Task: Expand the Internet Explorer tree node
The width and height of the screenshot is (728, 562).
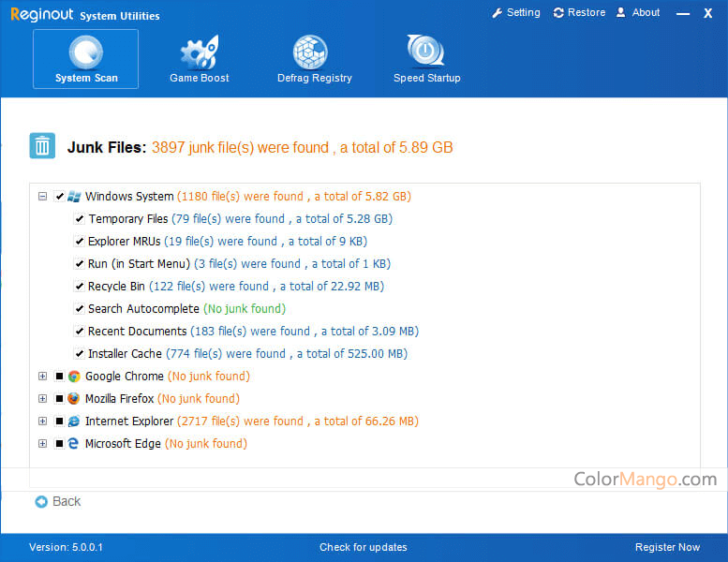Action: pos(43,421)
